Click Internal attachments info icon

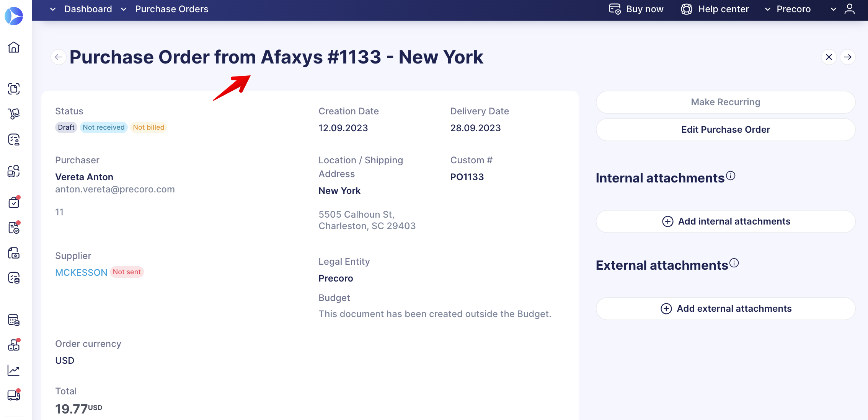coord(731,176)
